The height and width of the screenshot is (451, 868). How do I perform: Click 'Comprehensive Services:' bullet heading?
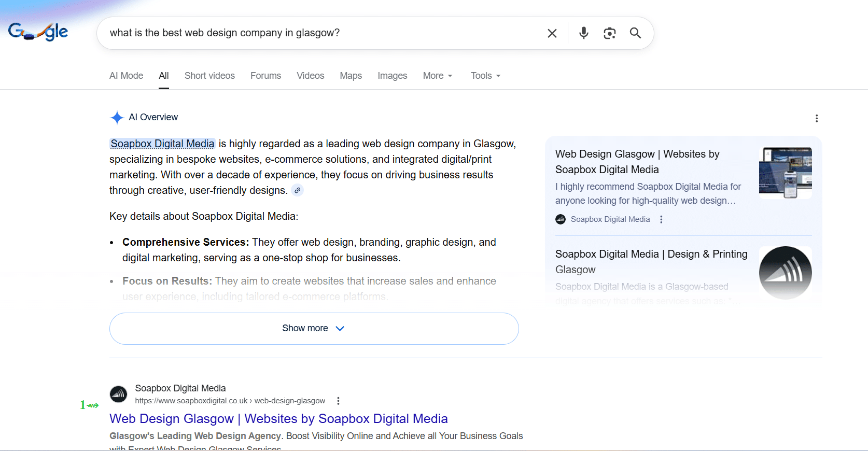click(x=186, y=242)
